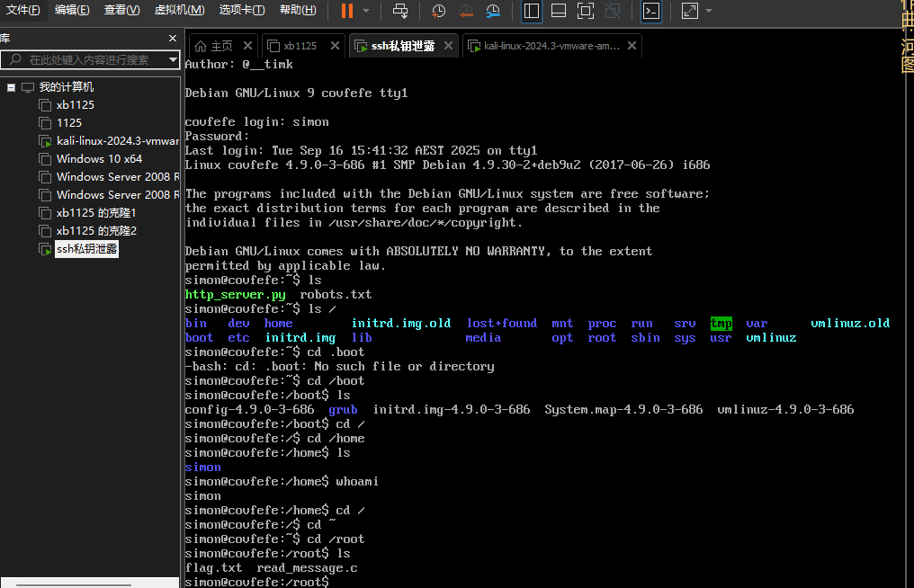Image resolution: width=914 pixels, height=588 pixels.
Task: Enter full screen mode icon
Action: click(585, 11)
